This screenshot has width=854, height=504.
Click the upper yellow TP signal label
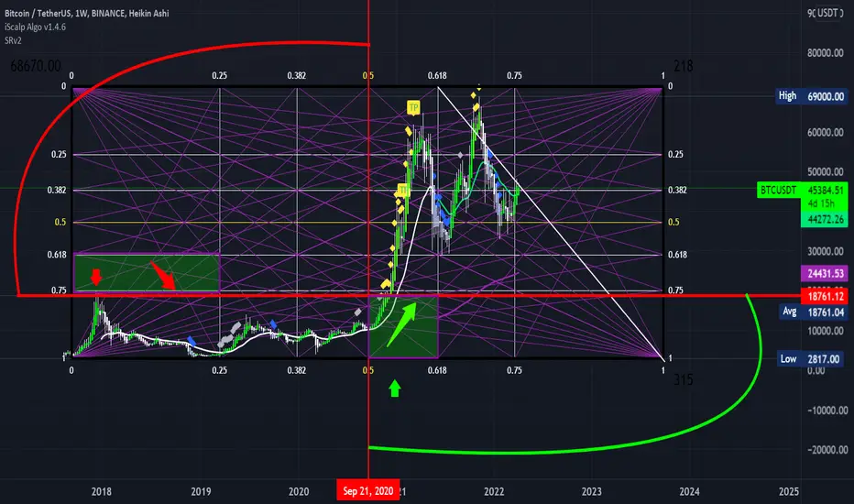point(413,108)
